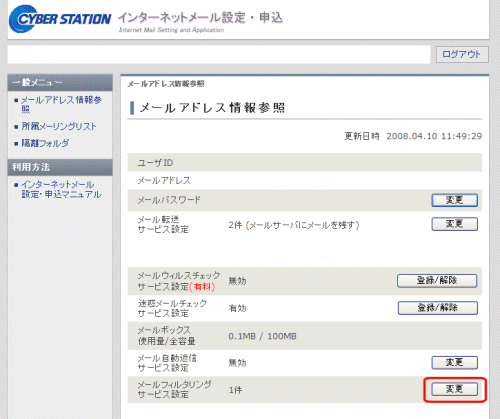Viewport: 500px width, 419px height.
Task: Click 有効 status for 迷惑メールチェック
Action: 237,308
